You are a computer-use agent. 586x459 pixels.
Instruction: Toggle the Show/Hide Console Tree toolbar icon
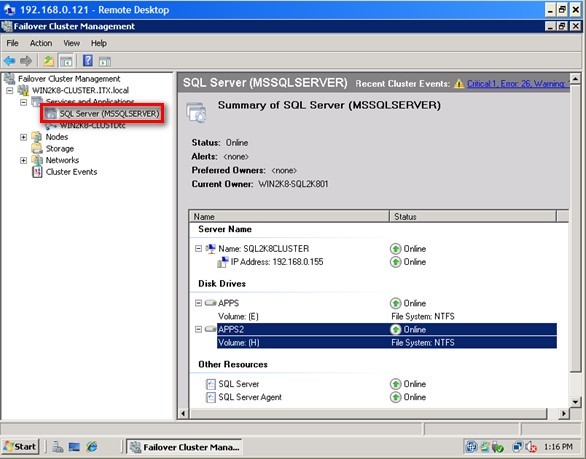click(x=66, y=61)
